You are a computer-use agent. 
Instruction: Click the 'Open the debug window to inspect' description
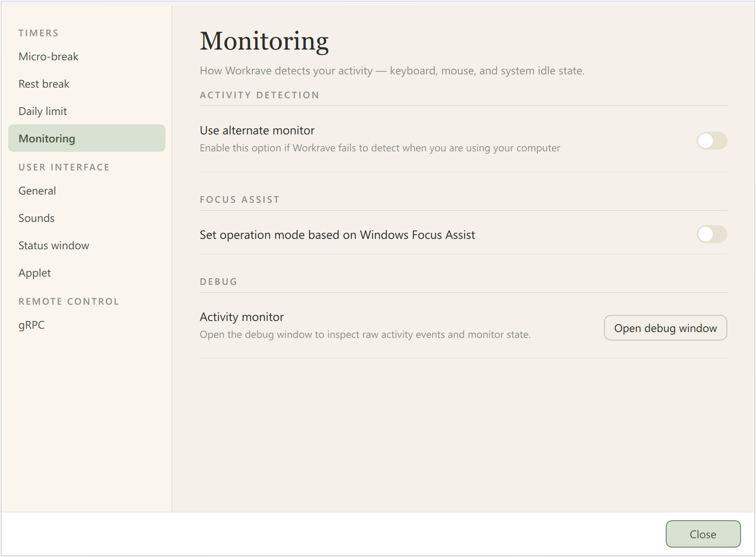coord(365,334)
